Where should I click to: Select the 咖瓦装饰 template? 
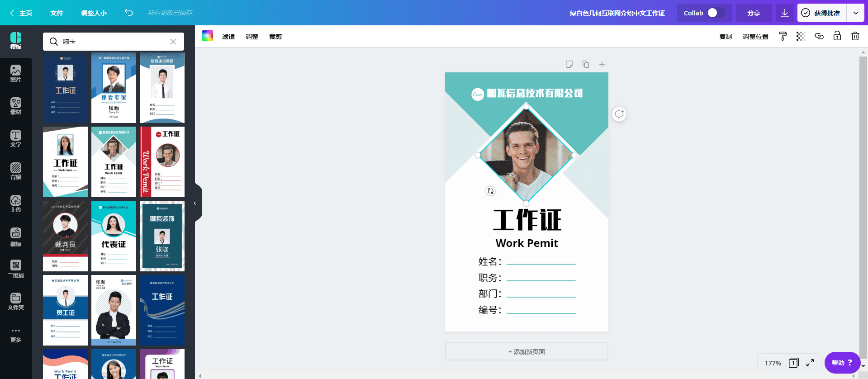(162, 236)
